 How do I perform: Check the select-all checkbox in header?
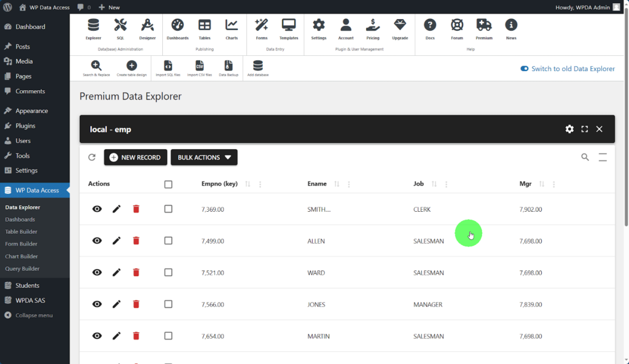tap(168, 184)
